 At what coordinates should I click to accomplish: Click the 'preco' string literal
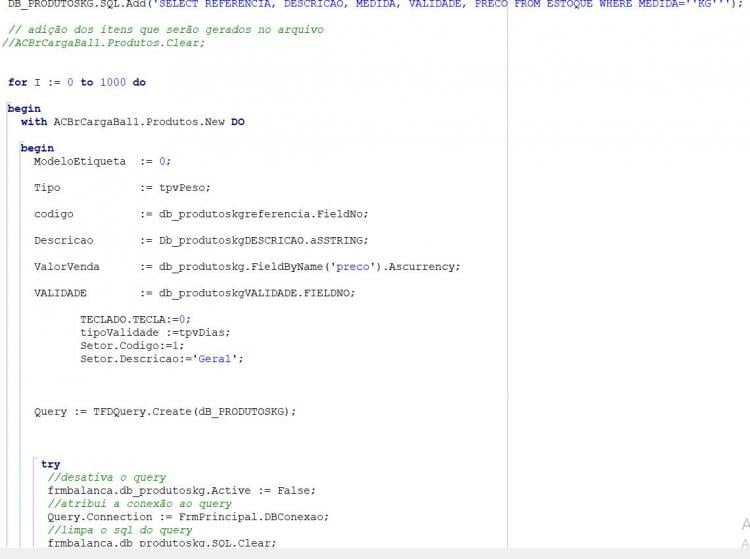353,266
